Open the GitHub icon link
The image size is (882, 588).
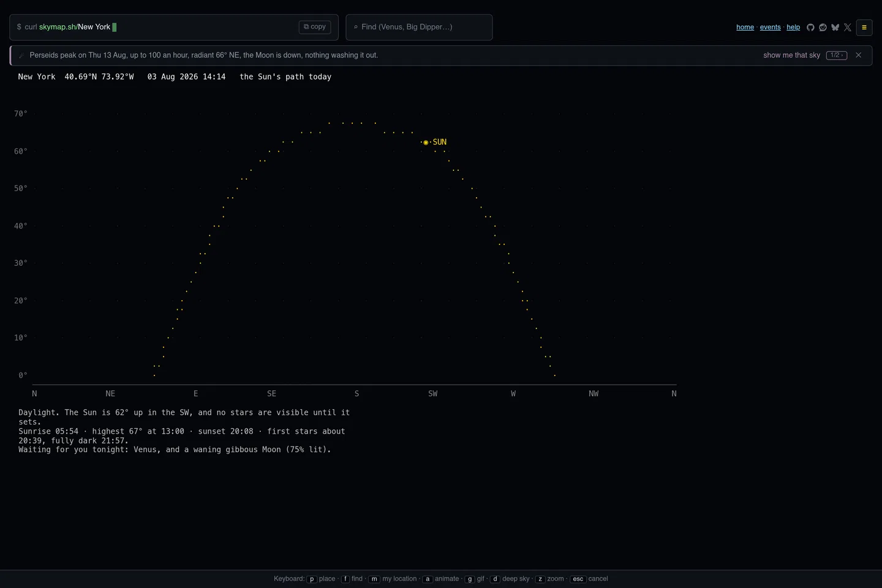point(810,28)
